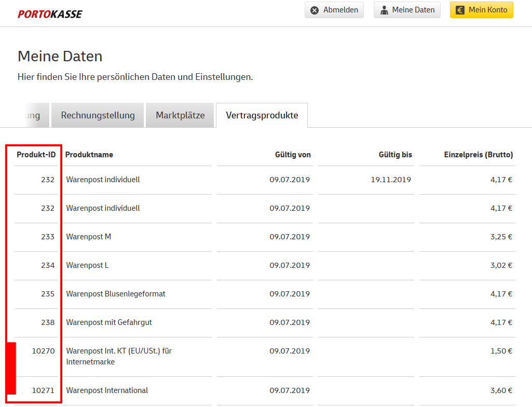Click the 4,17 € price in the 19.11.2019 row

(501, 180)
